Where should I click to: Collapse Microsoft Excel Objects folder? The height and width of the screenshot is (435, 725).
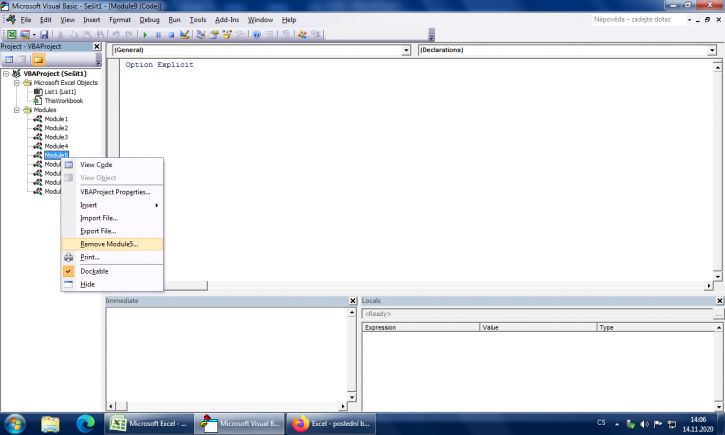17,83
